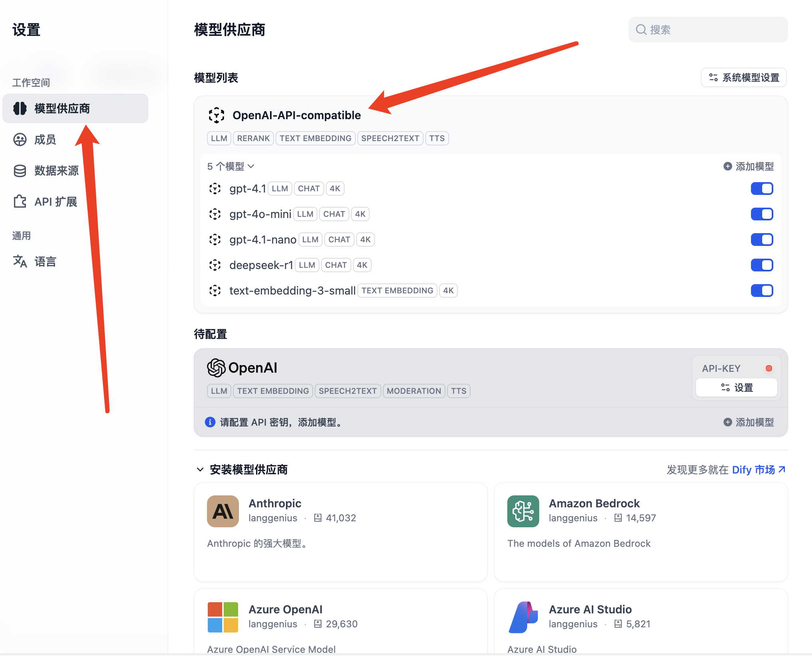Open the Amazon Bedrock provider card
The height and width of the screenshot is (656, 812).
pos(641,532)
